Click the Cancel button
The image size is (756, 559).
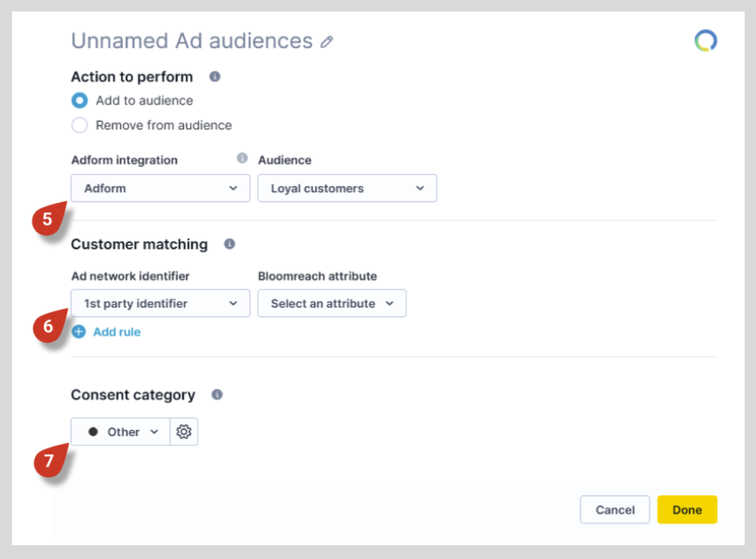point(614,509)
